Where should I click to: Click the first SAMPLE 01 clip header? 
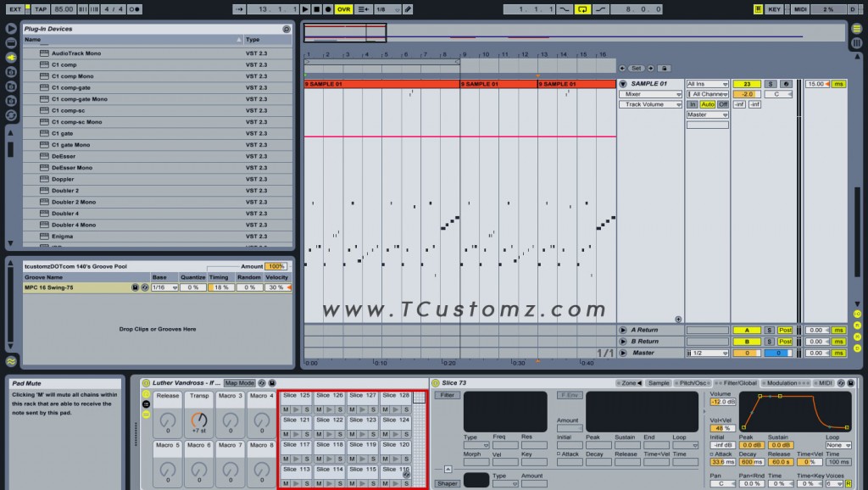tap(382, 84)
